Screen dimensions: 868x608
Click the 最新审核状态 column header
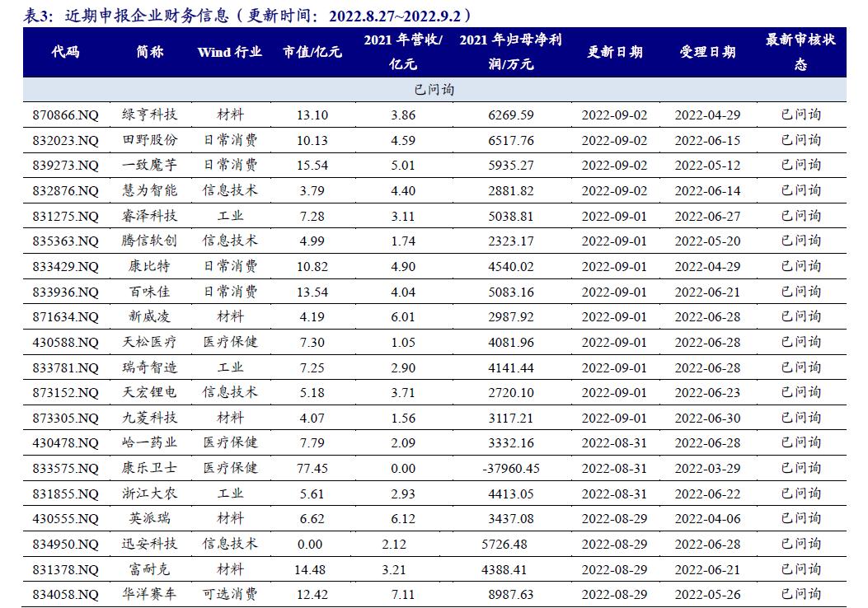(x=800, y=51)
